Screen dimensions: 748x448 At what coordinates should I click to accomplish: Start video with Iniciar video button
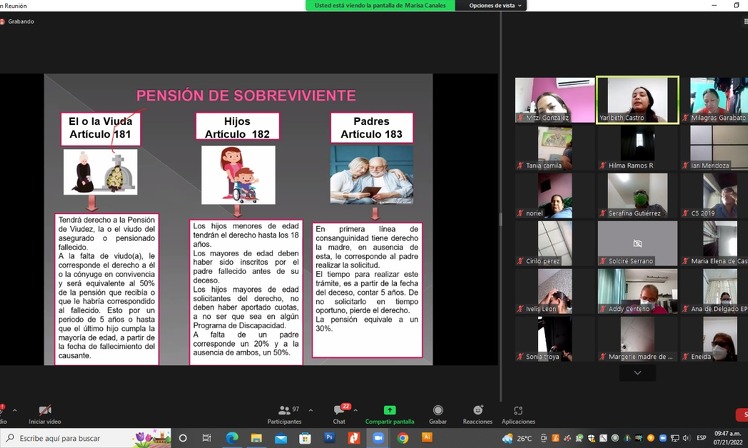44,414
